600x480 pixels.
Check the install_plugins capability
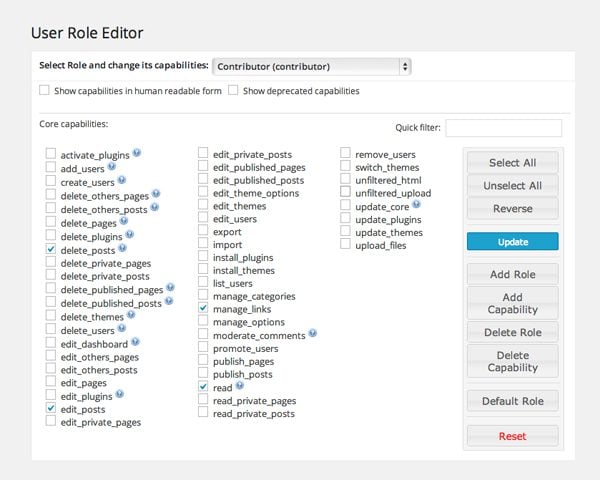203,256
